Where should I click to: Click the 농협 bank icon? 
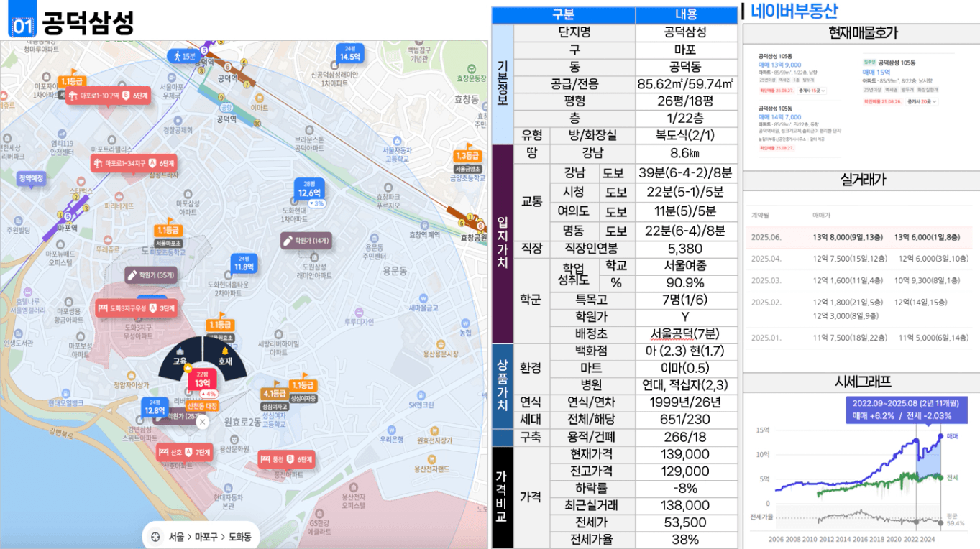point(466,323)
